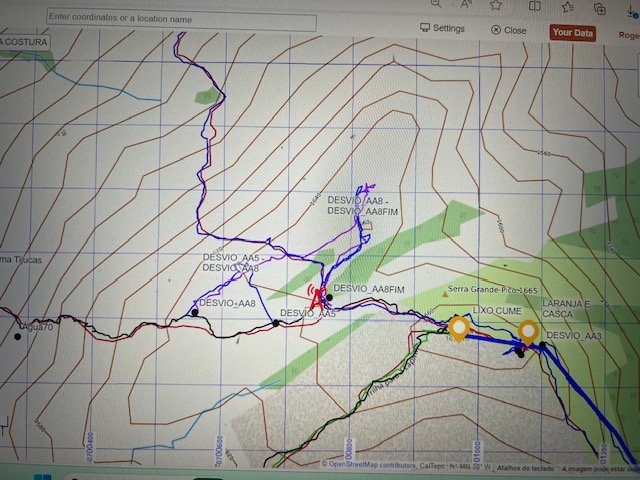Select the red antenna tower marker

click(x=317, y=296)
